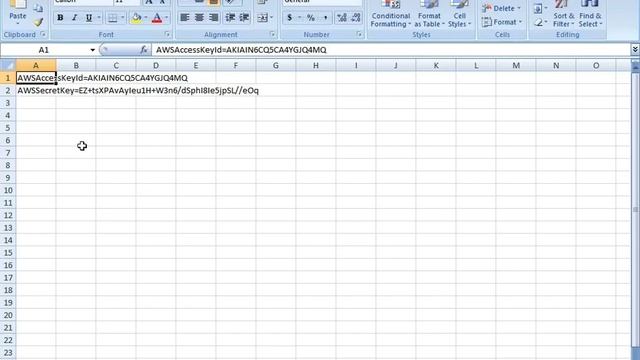Image resolution: width=640 pixels, height=360 pixels.
Task: Click the vertical scrollbar
Action: coord(636,209)
